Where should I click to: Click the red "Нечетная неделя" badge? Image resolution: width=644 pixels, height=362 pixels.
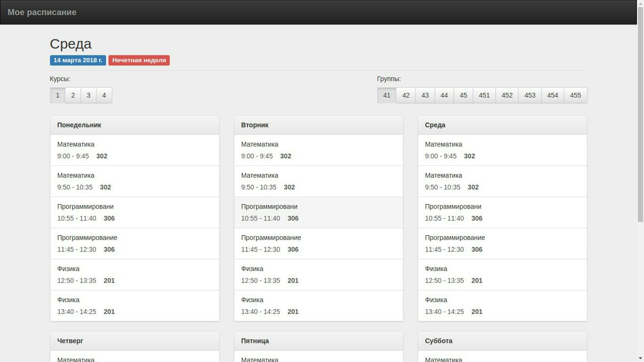coord(139,60)
